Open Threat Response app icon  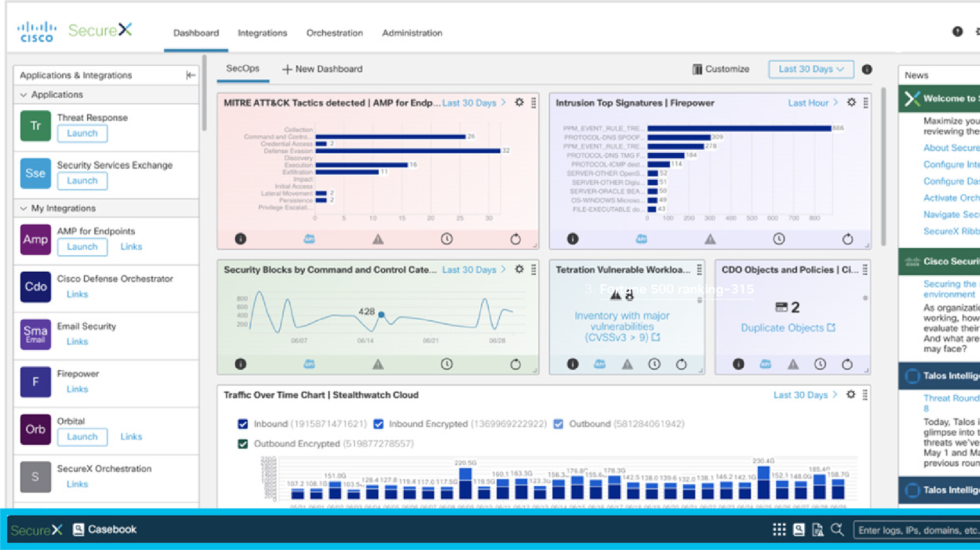(36, 126)
